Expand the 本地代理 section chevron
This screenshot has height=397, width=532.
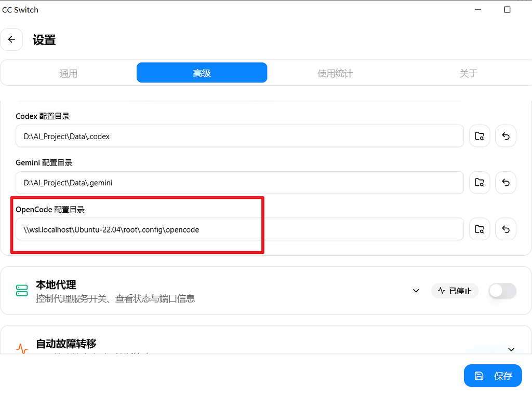coord(416,291)
